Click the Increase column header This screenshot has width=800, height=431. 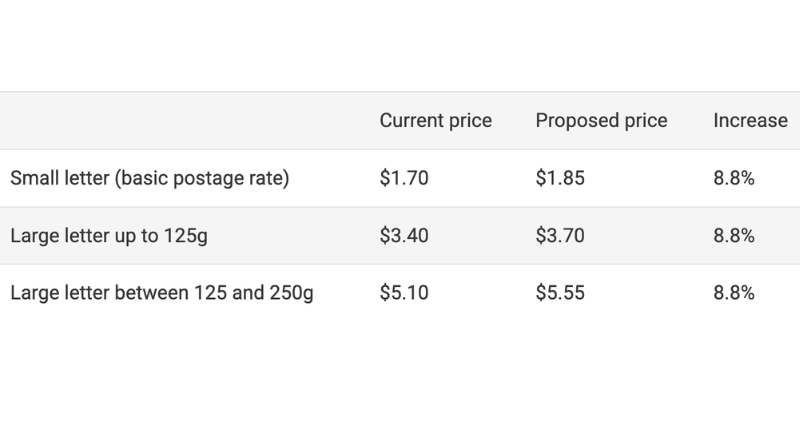pyautogui.click(x=750, y=121)
